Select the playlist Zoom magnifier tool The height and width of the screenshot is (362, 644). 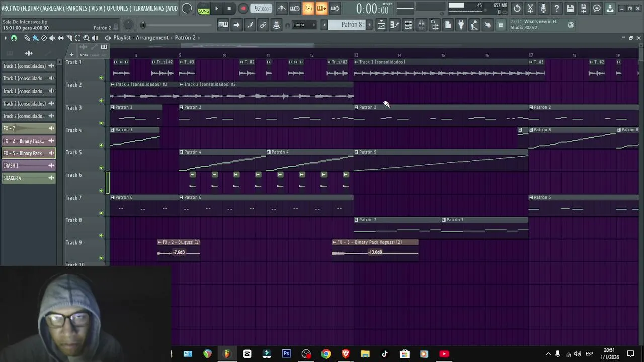click(86, 38)
